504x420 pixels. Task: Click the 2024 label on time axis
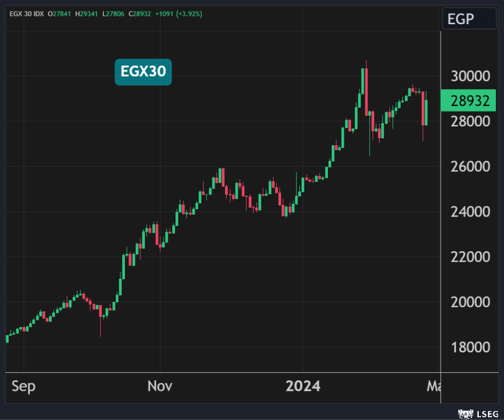(303, 386)
